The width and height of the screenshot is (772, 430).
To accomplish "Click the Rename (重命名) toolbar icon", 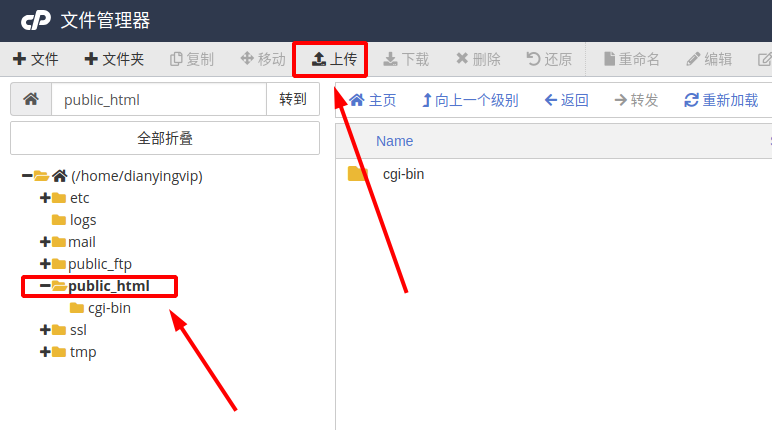I will pyautogui.click(x=610, y=59).
